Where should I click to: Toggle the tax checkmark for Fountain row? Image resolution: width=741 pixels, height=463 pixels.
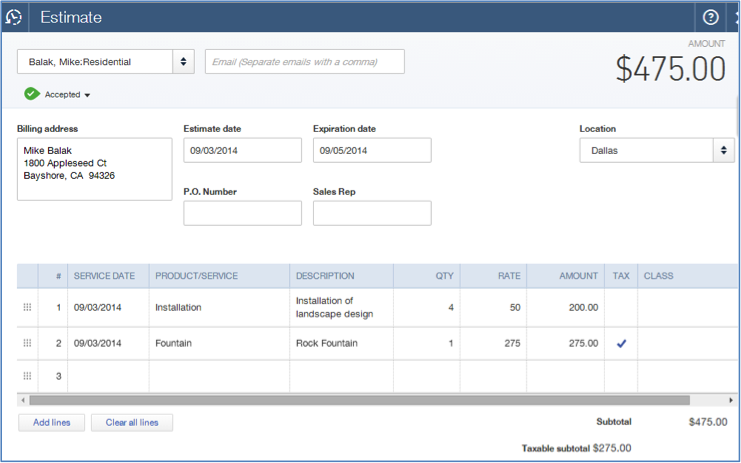point(621,343)
